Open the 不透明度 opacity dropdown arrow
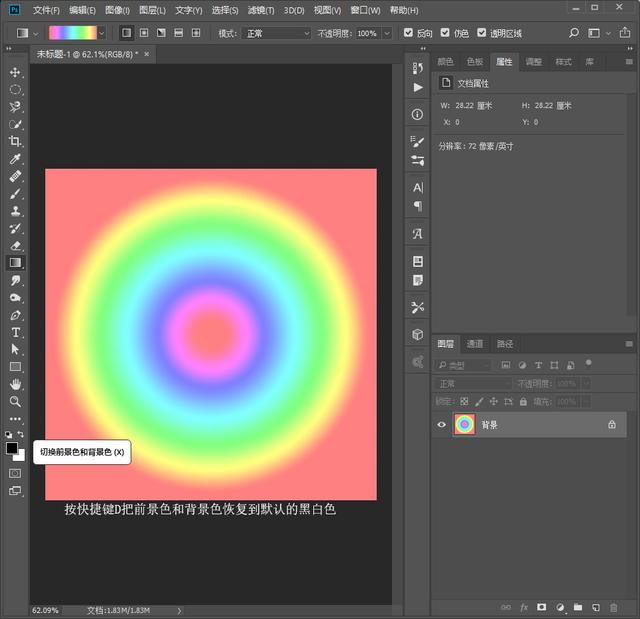This screenshot has height=619, width=640. (x=387, y=33)
